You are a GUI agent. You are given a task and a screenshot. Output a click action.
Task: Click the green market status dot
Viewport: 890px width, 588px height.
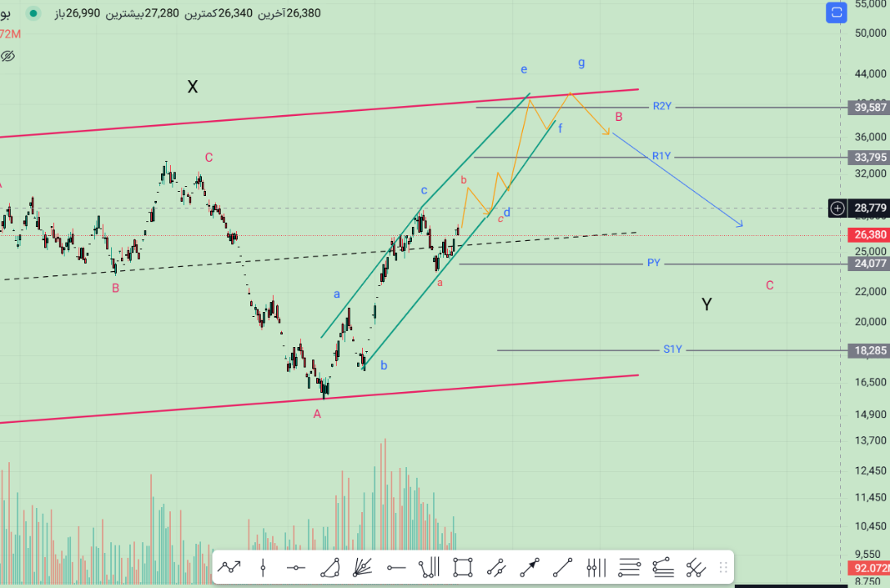pos(34,14)
